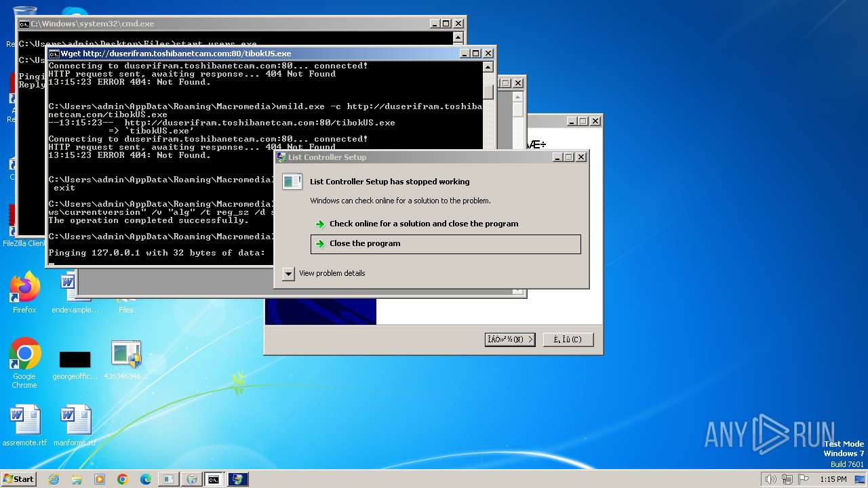Close the program in crash dialog
Image resolution: width=868 pixels, height=488 pixels.
[446, 244]
